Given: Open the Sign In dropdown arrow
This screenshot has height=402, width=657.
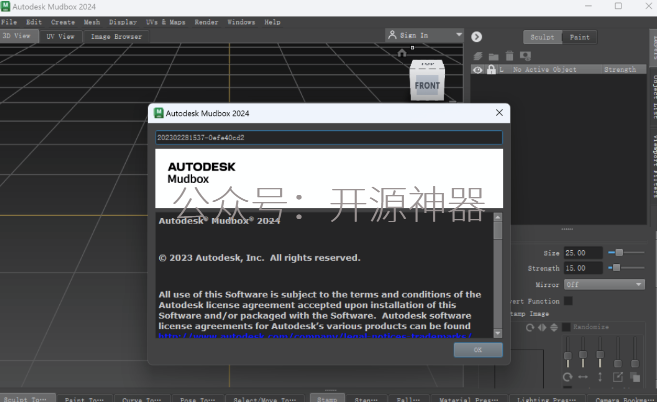Looking at the screenshot, I should [x=459, y=34].
